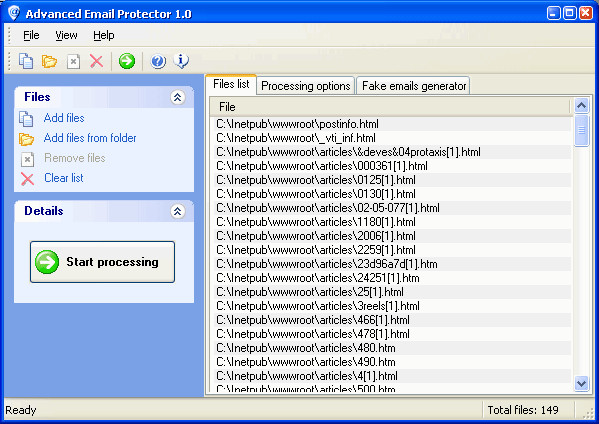Click the Total files: 149 status text
The width and height of the screenshot is (599, 424).
pos(523,410)
